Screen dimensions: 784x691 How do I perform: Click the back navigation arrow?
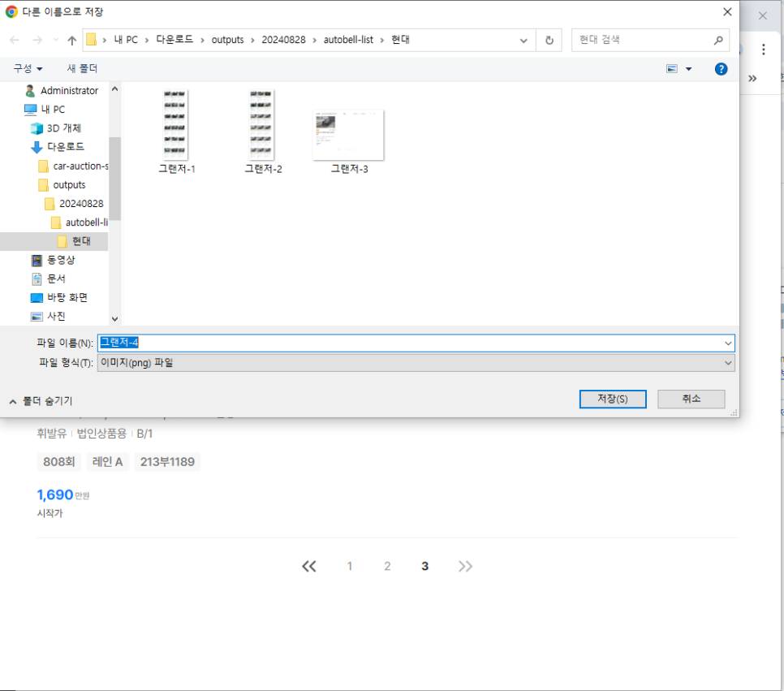[x=15, y=40]
